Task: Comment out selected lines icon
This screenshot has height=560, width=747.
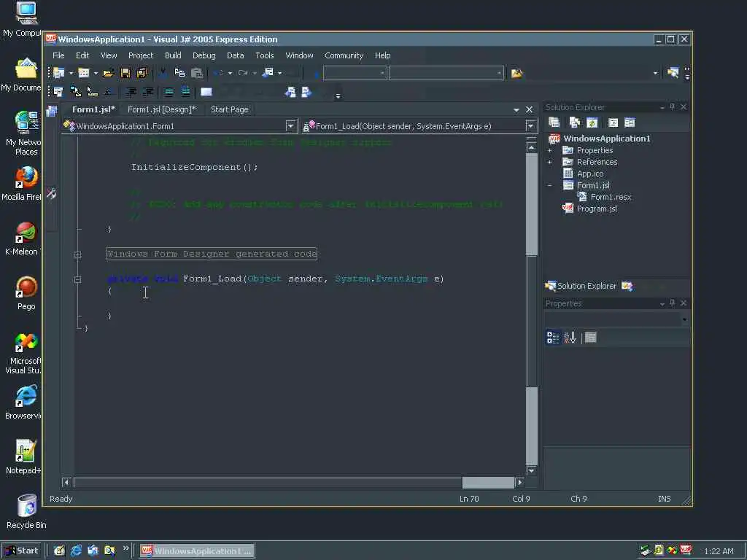Action: (169, 92)
